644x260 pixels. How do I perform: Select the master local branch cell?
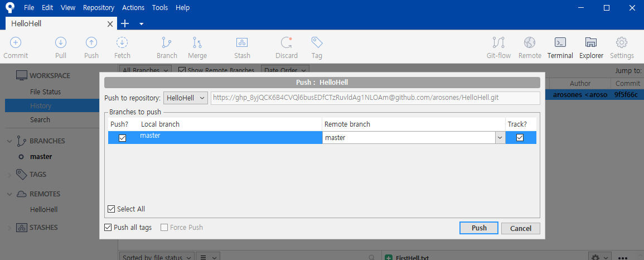click(x=230, y=138)
